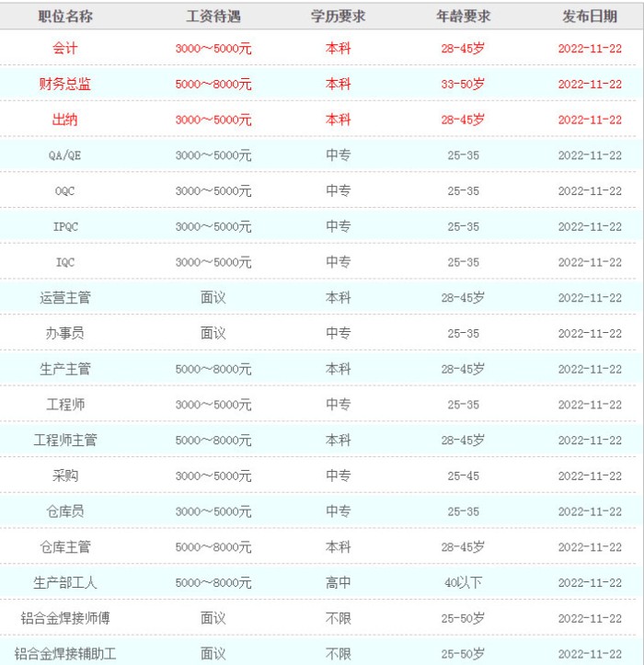The height and width of the screenshot is (665, 644).
Task: Open the 铝合金焊接辅助工 job posting
Action: tap(65, 654)
